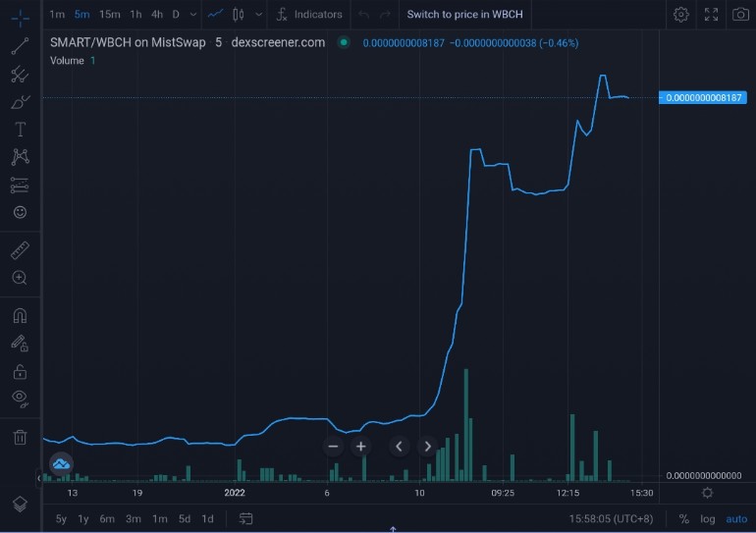The image size is (756, 533).
Task: Click the redo arrow
Action: point(385,15)
